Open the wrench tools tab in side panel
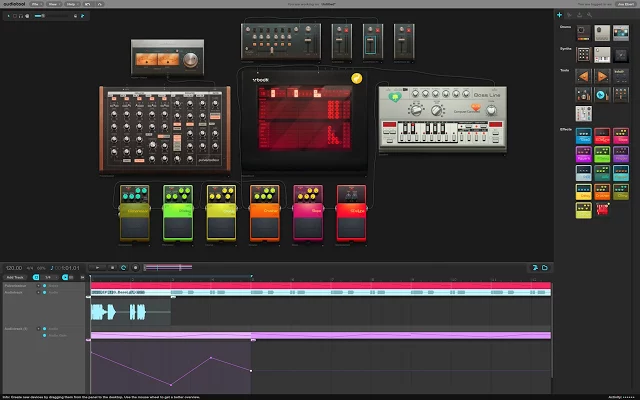Image resolution: width=640 pixels, height=400 pixels. 589,15
